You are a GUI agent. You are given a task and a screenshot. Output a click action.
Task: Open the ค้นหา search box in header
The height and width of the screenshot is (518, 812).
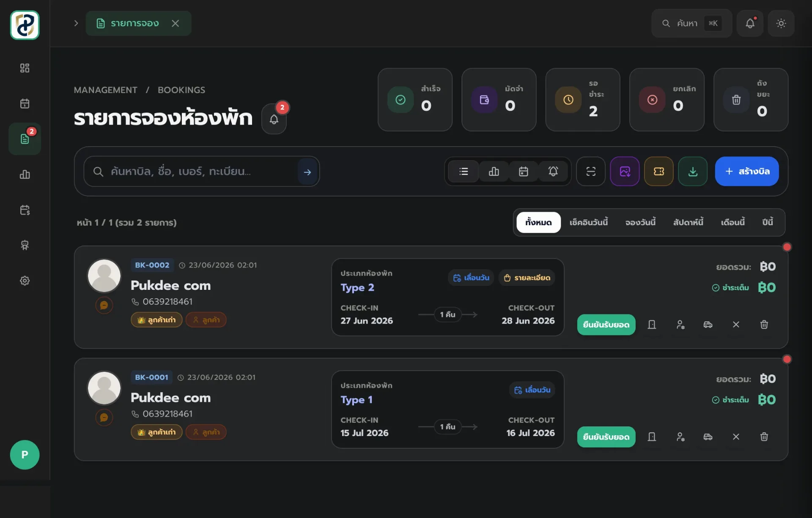[691, 23]
